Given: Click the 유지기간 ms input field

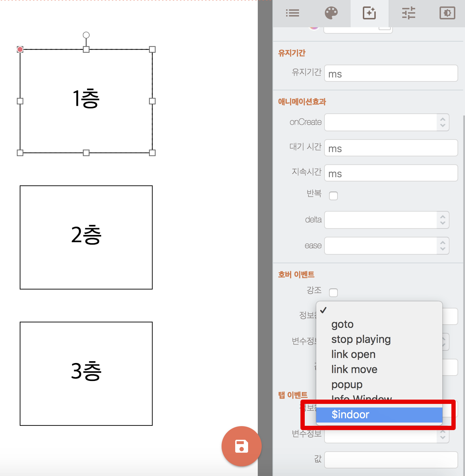Looking at the screenshot, I should [391, 74].
